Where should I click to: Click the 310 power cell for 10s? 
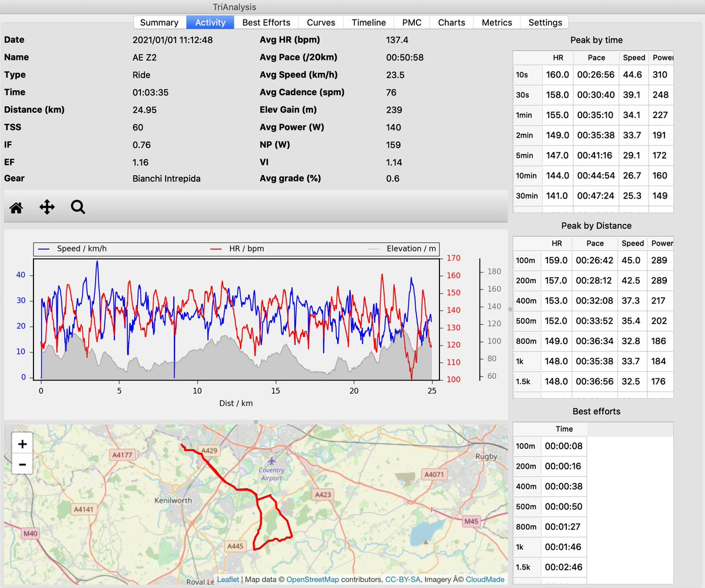click(x=660, y=75)
